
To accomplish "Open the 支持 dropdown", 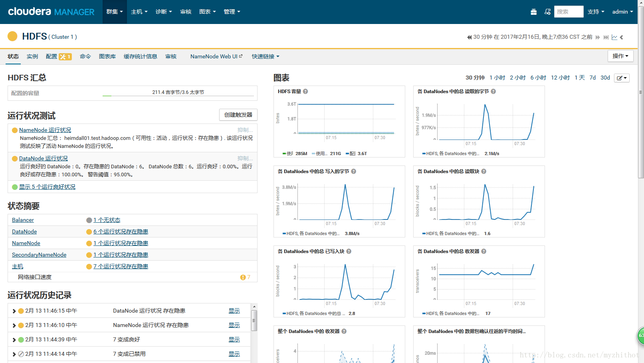I will tap(596, 12).
